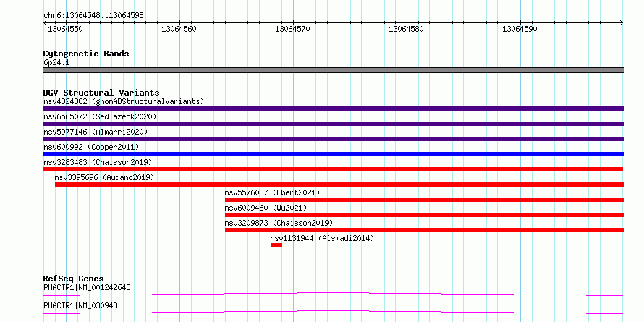
Task: Click ruler position 13064550
Action: [66, 29]
